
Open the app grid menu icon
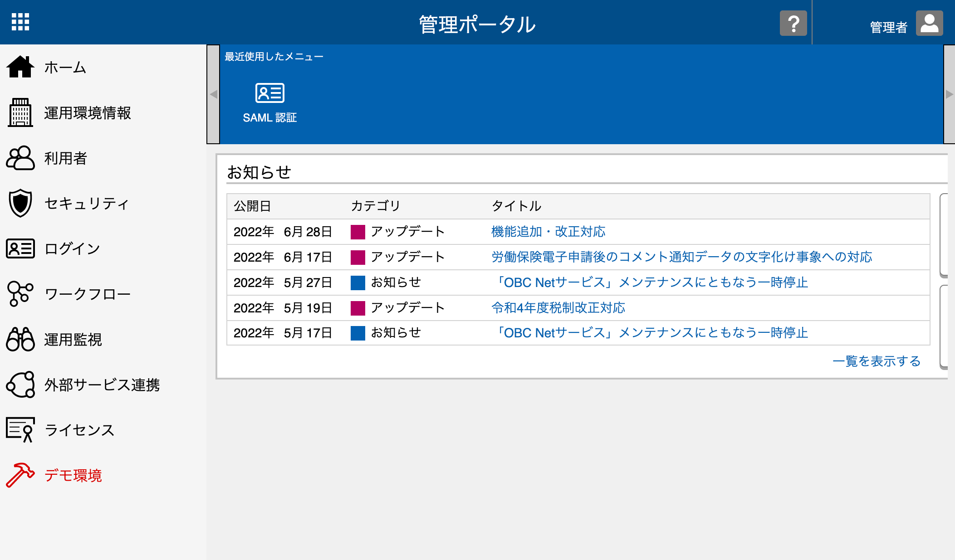tap(20, 22)
